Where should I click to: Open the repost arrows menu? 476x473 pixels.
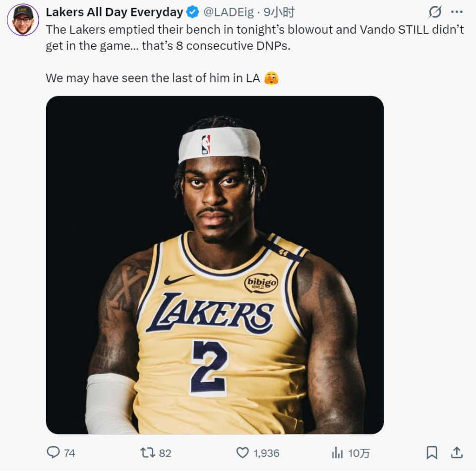click(x=147, y=452)
